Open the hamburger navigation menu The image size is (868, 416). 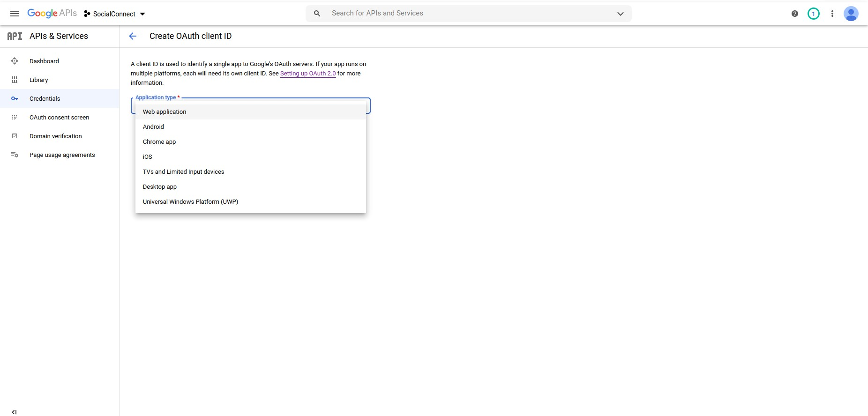click(15, 14)
